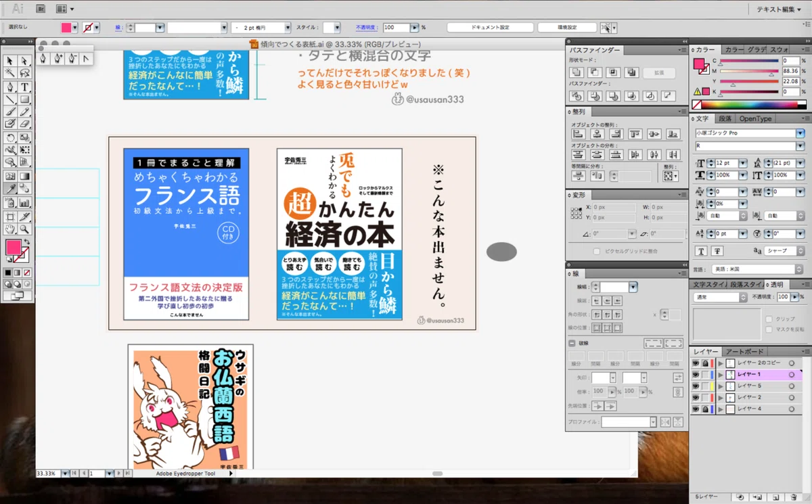Swap fill and stroke arrows in toolbox

[28, 241]
